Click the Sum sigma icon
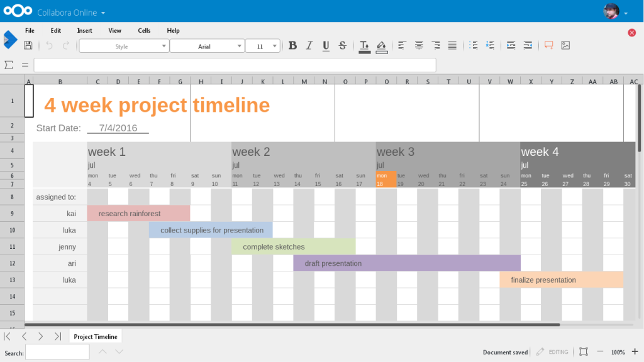This screenshot has width=644, height=362. coord(9,65)
